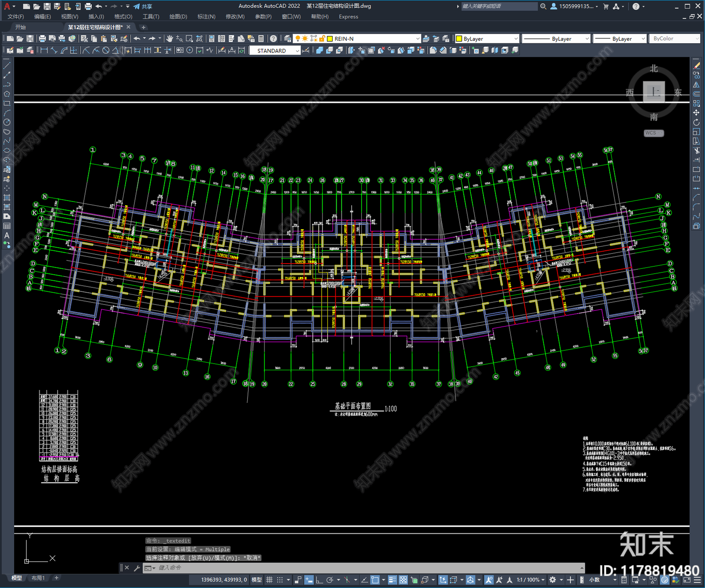Expand the STANDARD dimension style dropdown
705x588 pixels.
(x=275, y=51)
